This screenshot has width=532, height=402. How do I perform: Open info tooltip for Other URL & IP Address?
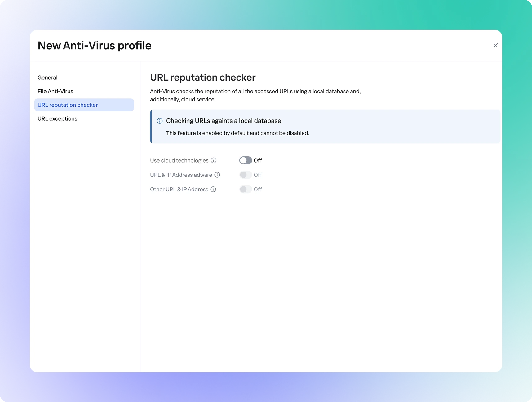(213, 190)
